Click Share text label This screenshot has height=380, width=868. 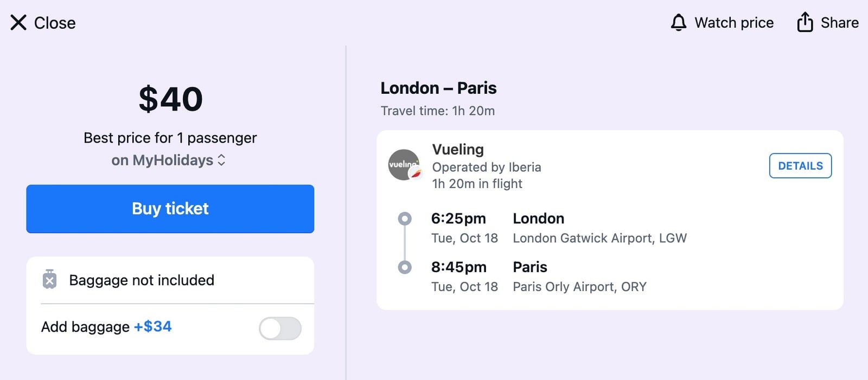coord(839,23)
